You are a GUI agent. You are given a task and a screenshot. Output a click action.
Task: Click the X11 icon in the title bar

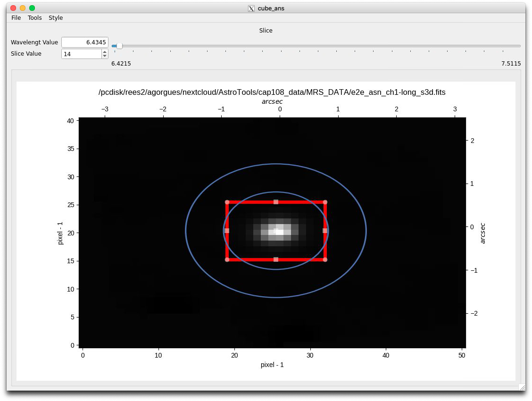[x=251, y=8]
